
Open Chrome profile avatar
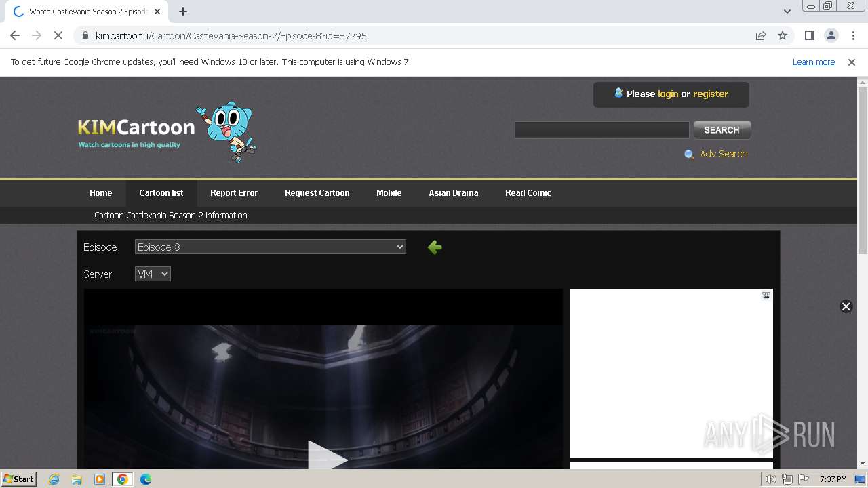click(831, 35)
